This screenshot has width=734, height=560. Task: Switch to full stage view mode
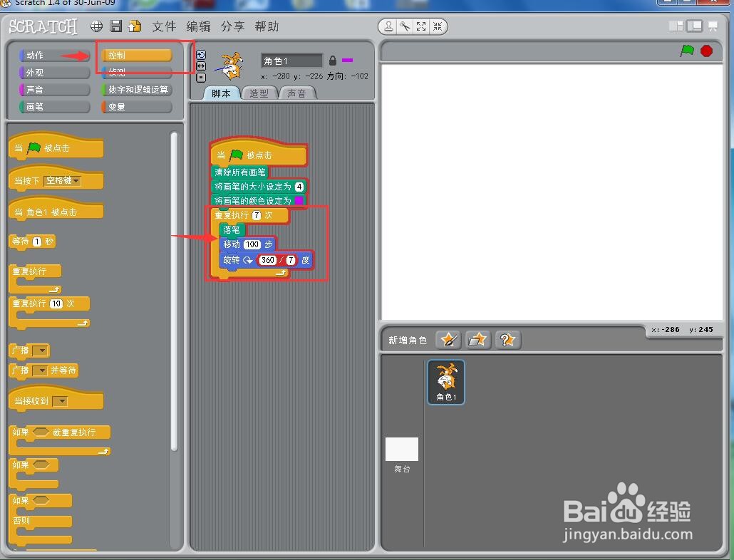(694, 26)
